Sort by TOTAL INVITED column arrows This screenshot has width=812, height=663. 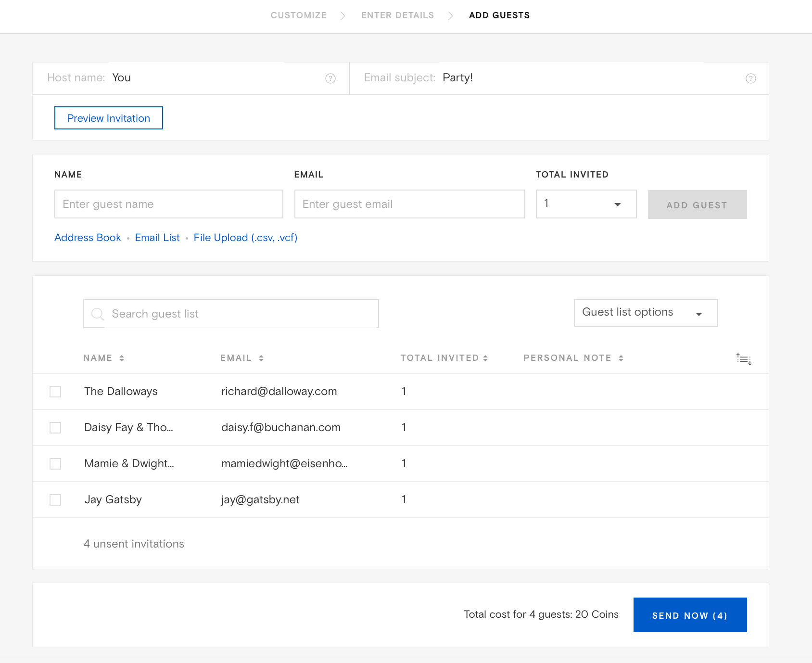[x=486, y=357]
